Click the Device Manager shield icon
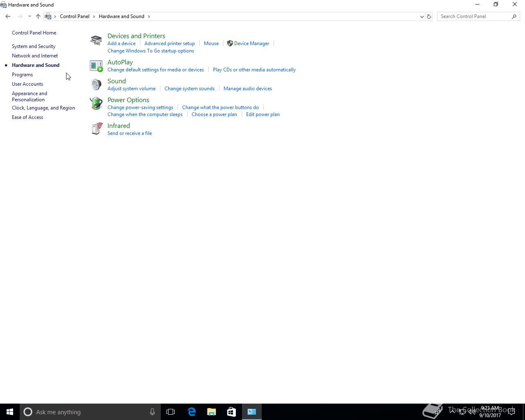Viewport: 525px width, 420px height. point(230,43)
